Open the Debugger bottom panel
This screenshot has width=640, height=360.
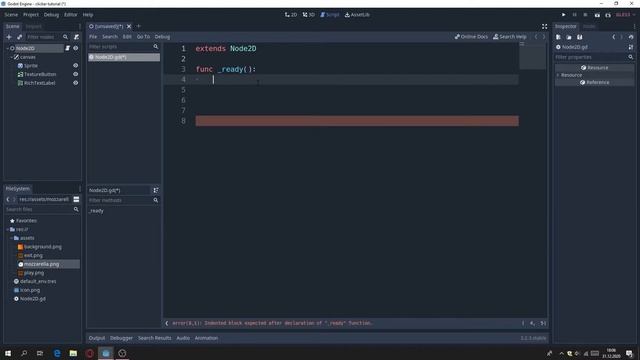tap(121, 338)
